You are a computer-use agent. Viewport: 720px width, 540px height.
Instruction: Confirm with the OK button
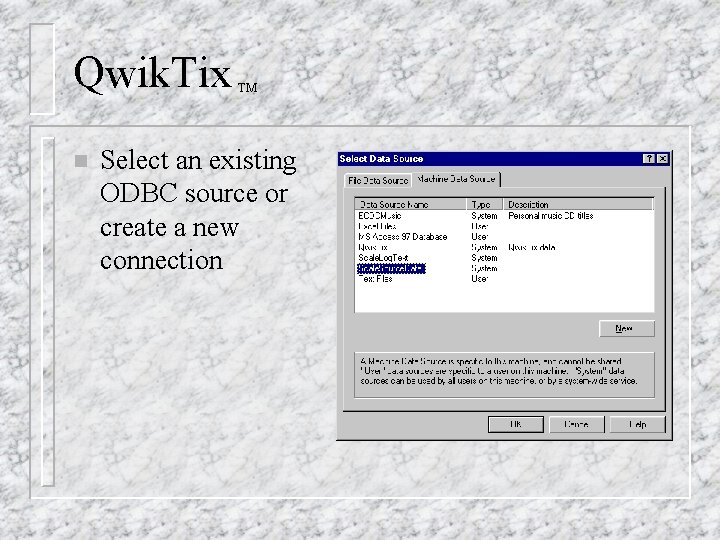516,424
